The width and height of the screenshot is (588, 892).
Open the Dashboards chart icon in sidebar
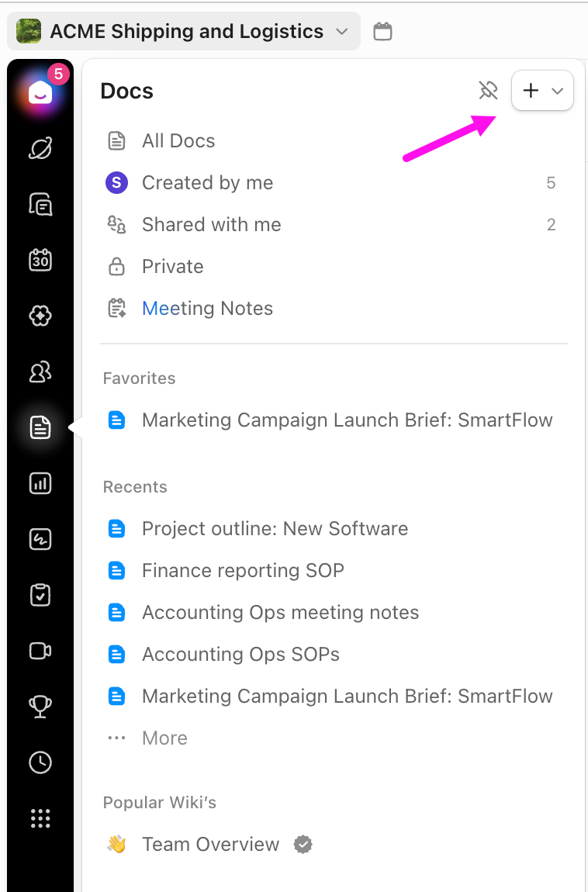coord(40,483)
